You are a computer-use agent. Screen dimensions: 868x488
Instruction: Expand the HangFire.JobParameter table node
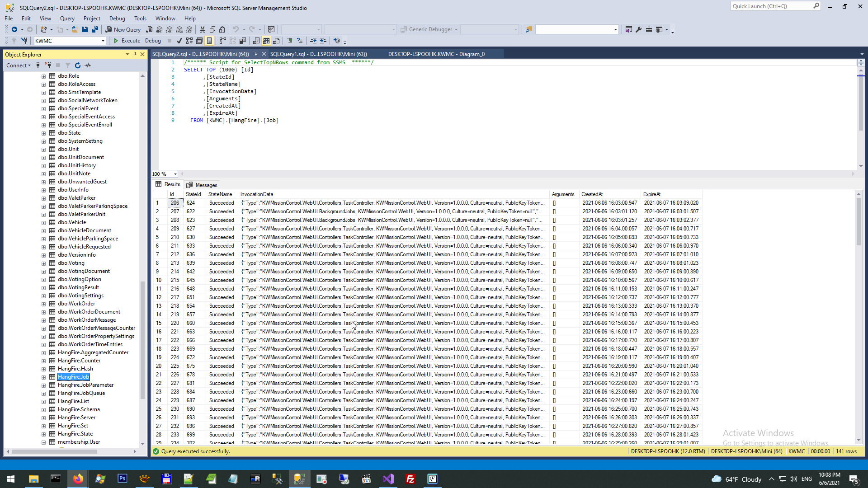pos(44,385)
